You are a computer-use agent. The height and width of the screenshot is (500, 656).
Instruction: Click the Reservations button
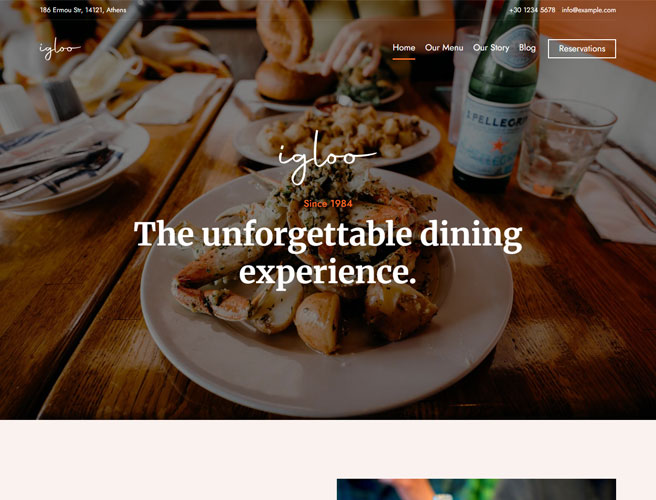(x=582, y=49)
